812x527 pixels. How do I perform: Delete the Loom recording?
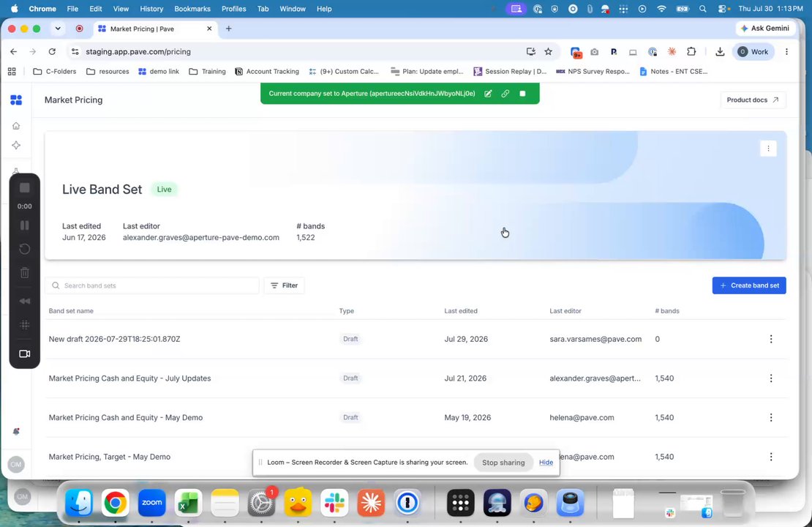click(x=24, y=272)
